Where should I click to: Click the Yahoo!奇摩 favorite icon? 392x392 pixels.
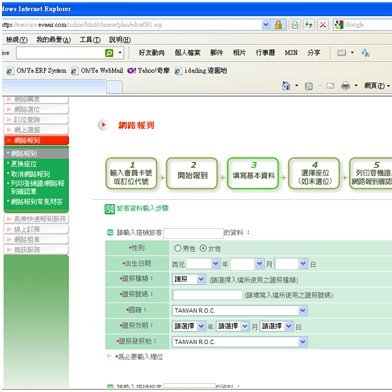click(132, 71)
